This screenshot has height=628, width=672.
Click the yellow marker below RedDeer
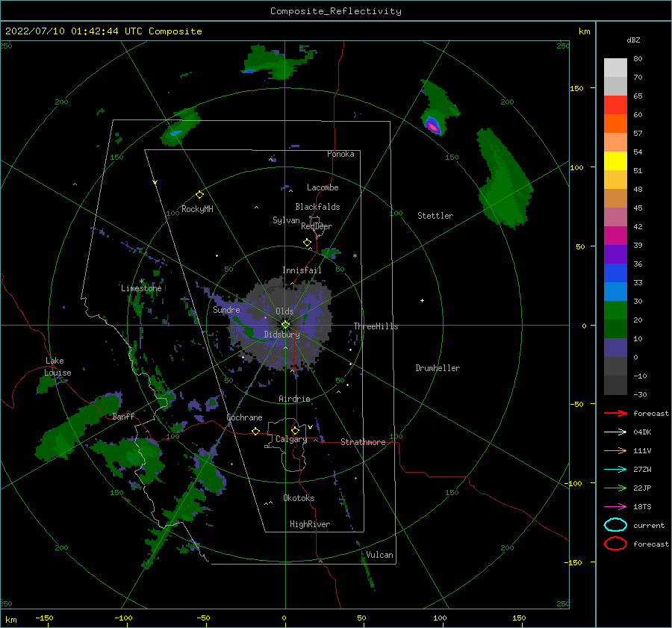tap(307, 243)
